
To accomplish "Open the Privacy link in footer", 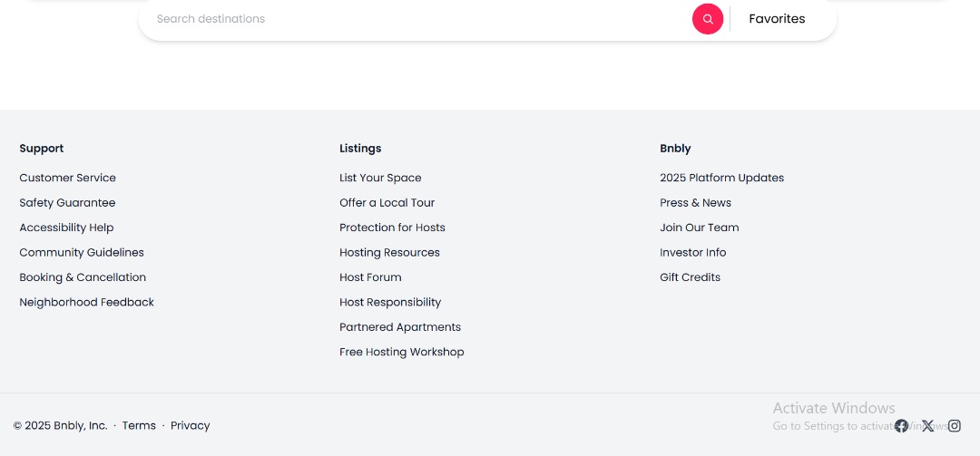I will [190, 426].
